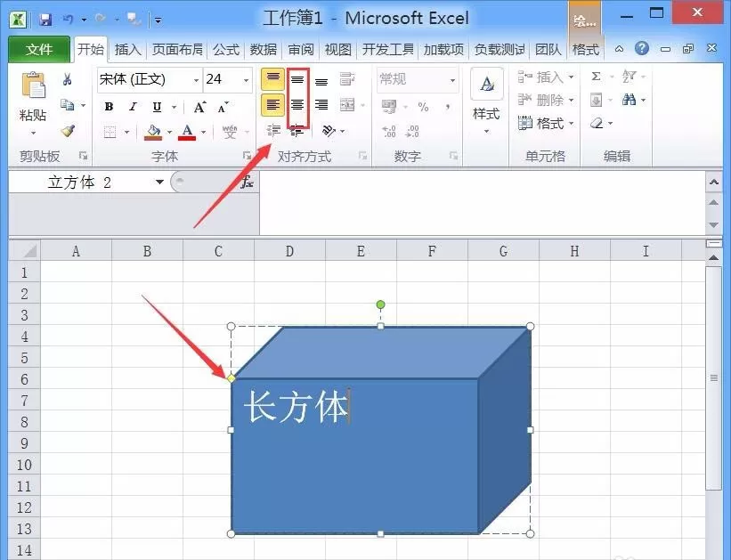
Task: Open the font name dropdown 宋体
Action: [x=196, y=80]
